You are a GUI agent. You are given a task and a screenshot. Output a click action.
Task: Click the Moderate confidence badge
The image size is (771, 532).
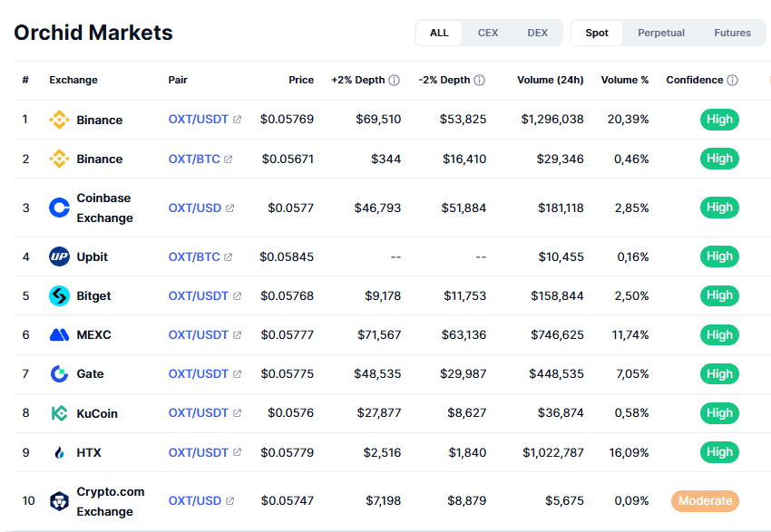pyautogui.click(x=705, y=500)
